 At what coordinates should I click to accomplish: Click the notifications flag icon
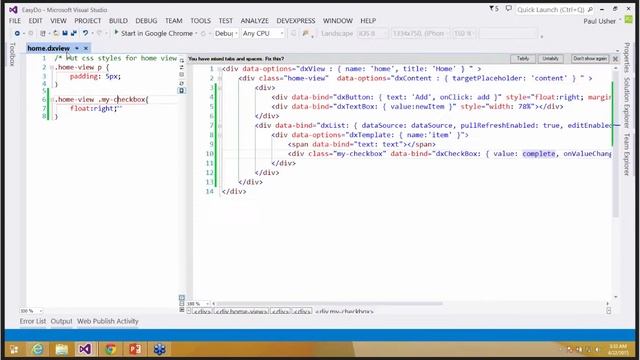pos(493,9)
